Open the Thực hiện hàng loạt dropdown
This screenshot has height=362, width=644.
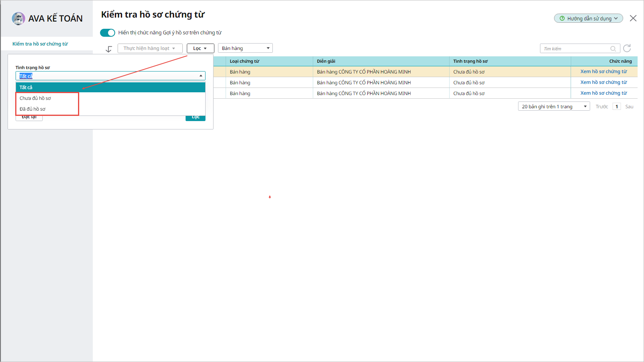click(x=150, y=48)
